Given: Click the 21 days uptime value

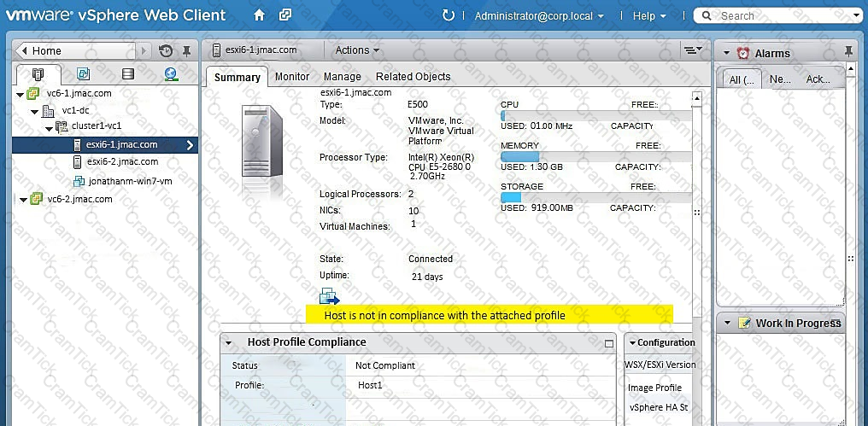Looking at the screenshot, I should [427, 277].
